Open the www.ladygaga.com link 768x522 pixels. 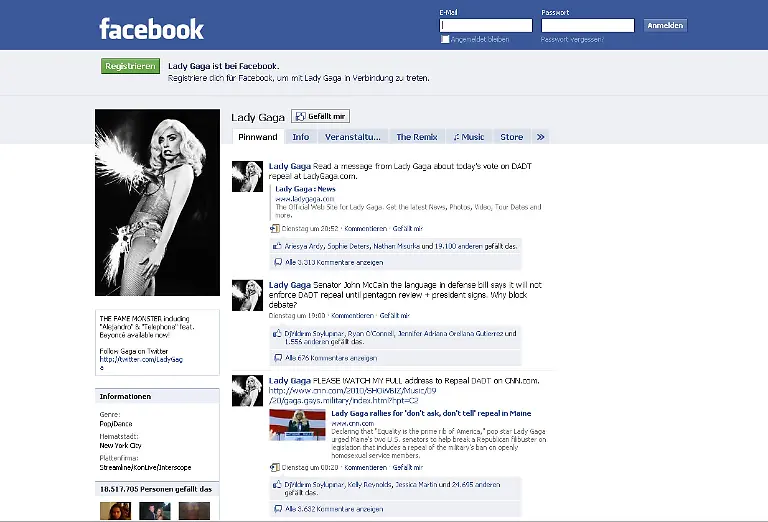pos(305,199)
